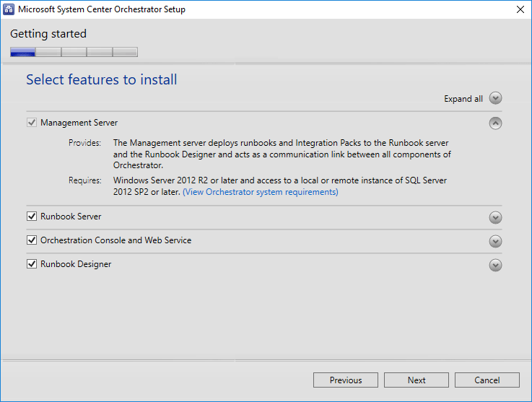The width and height of the screenshot is (532, 402).
Task: Click the Next button
Action: coord(417,380)
